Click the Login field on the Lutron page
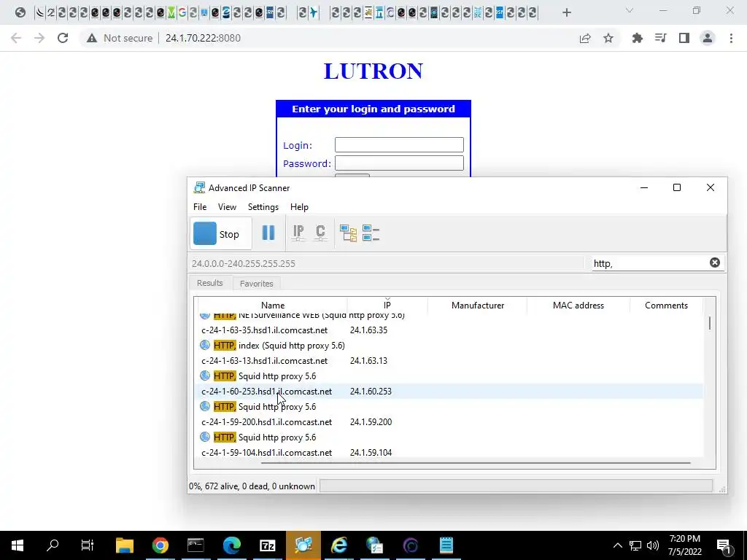This screenshot has width=747, height=560. coord(399,145)
